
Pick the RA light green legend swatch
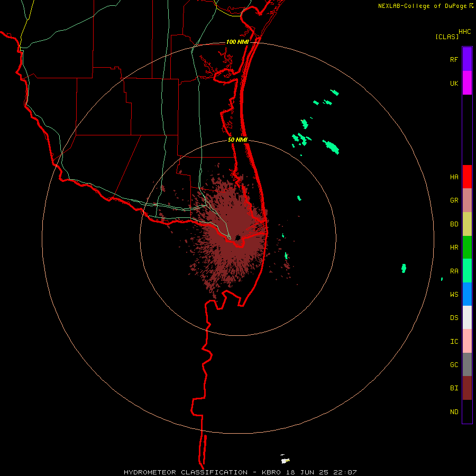[467, 271]
